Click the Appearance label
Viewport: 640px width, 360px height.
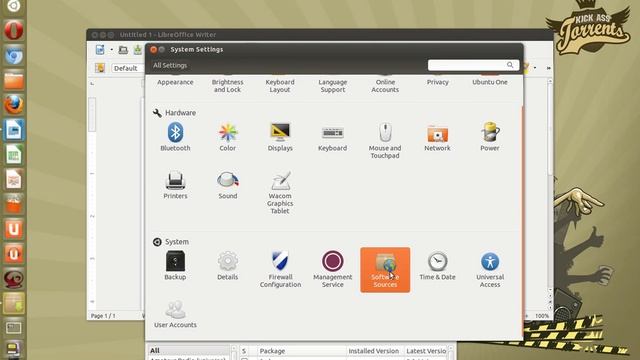tap(175, 82)
